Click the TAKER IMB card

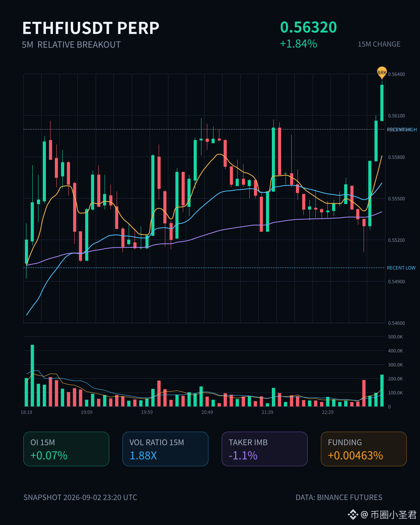(x=264, y=449)
